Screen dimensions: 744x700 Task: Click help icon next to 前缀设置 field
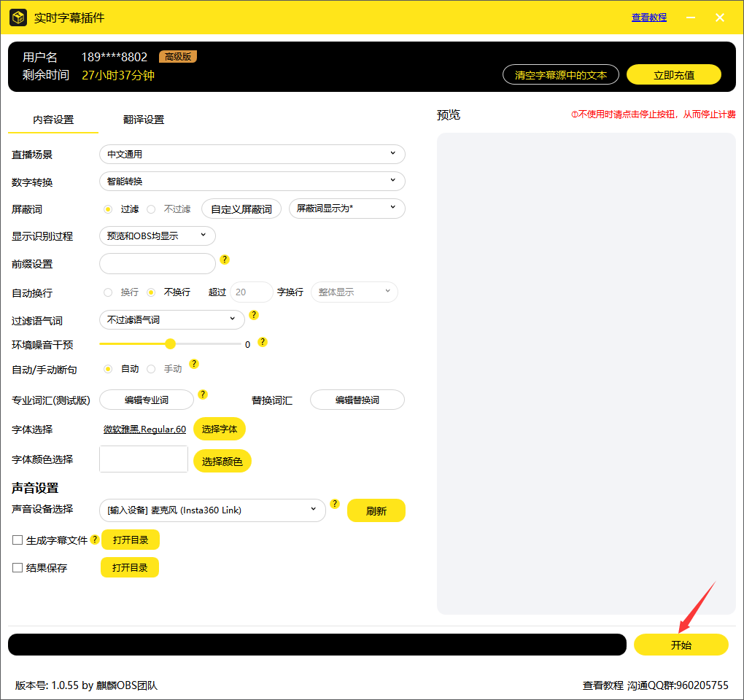click(x=225, y=259)
